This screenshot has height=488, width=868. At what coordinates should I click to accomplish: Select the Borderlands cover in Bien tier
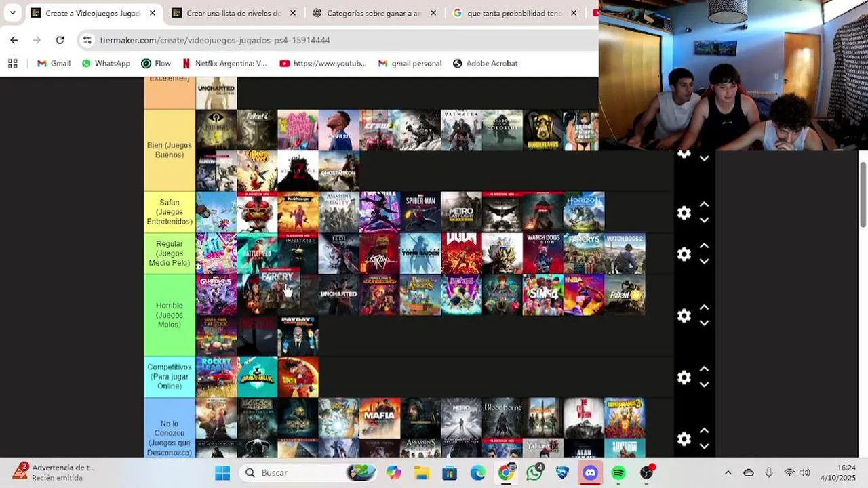(543, 130)
